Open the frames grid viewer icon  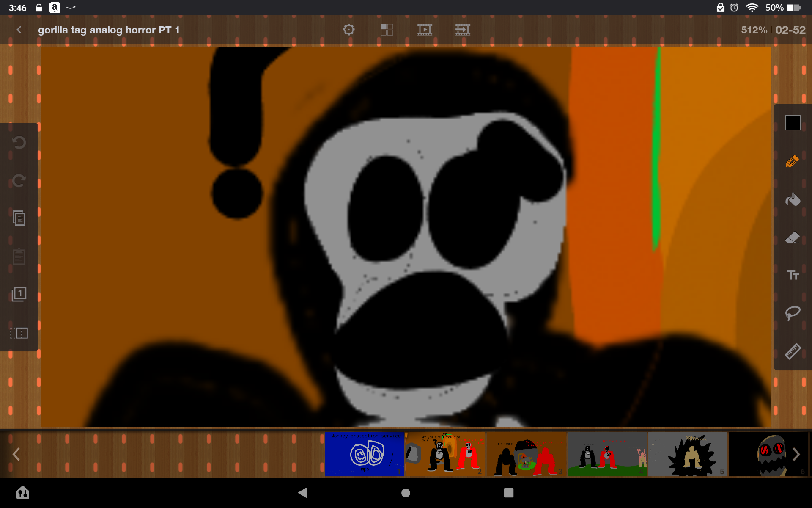[x=387, y=30]
